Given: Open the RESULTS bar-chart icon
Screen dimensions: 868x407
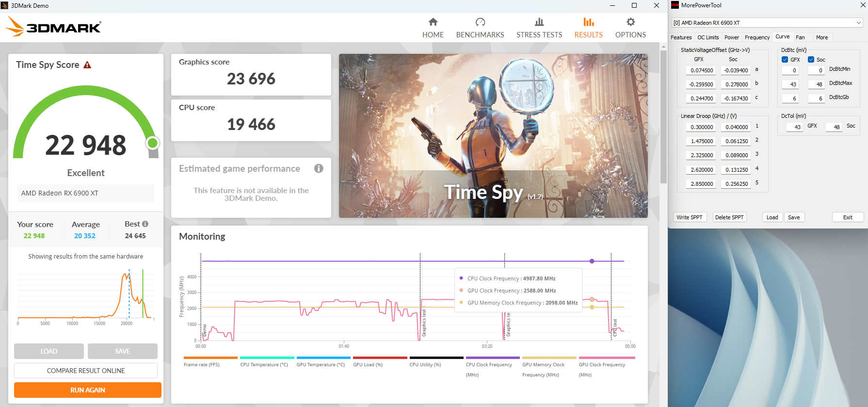Looking at the screenshot, I should (588, 22).
